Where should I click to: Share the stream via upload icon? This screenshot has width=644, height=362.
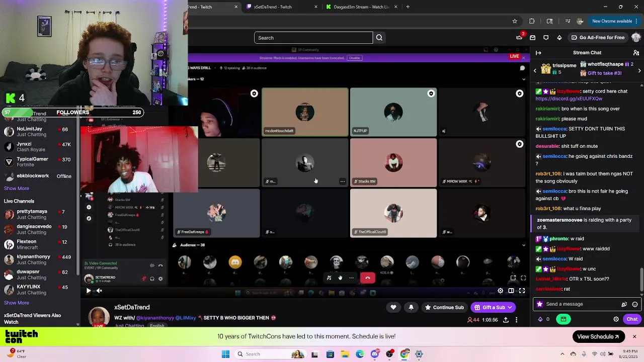[x=506, y=320]
